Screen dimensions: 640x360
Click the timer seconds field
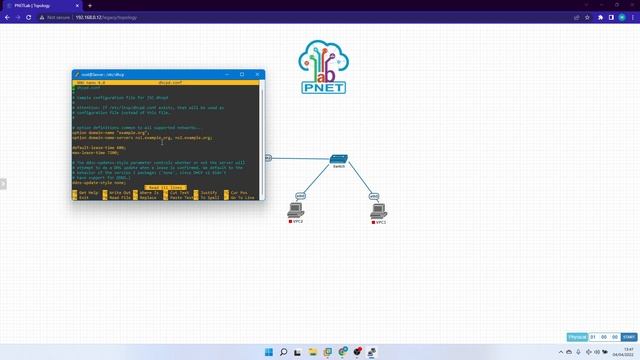(615, 337)
